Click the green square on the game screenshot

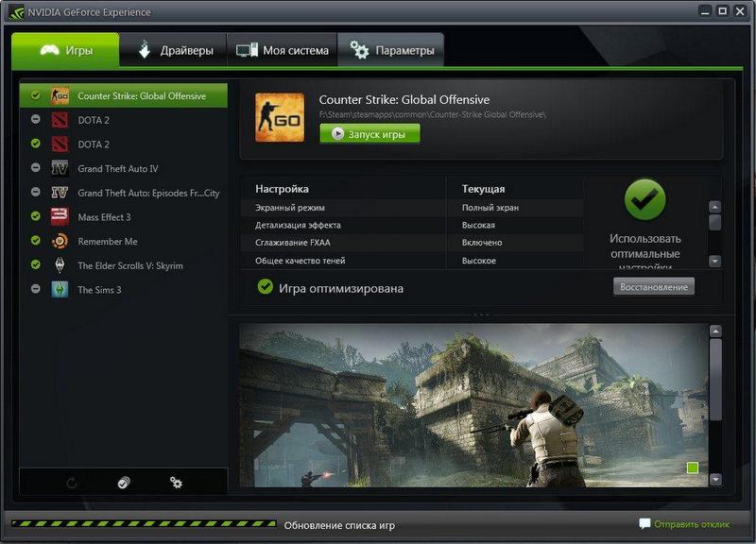(693, 467)
